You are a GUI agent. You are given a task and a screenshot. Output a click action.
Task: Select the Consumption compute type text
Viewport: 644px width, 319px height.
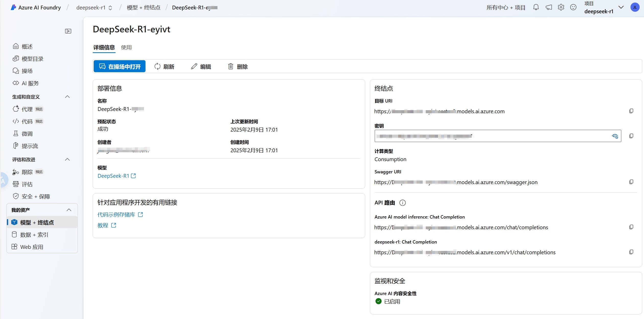tap(390, 159)
